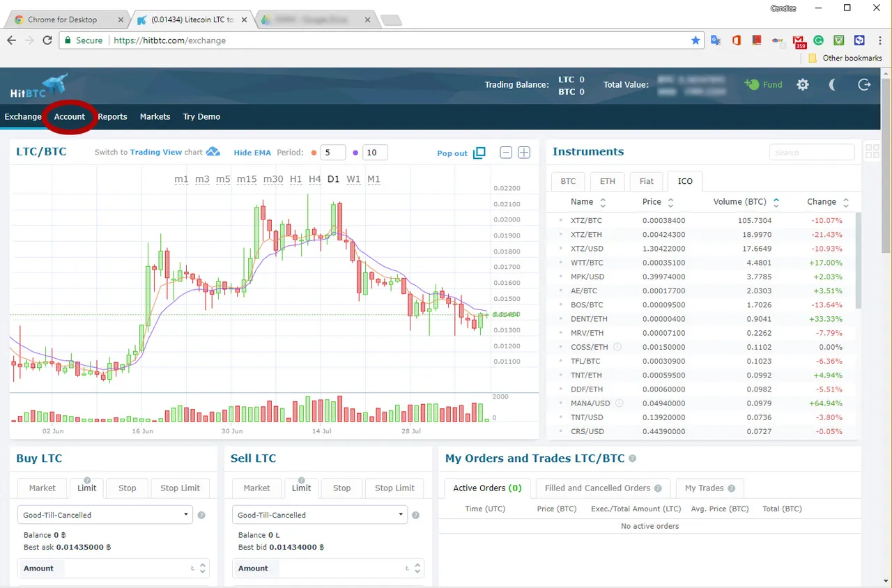Zoom out chart with minus icon
Image resolution: width=892 pixels, height=588 pixels.
[507, 153]
